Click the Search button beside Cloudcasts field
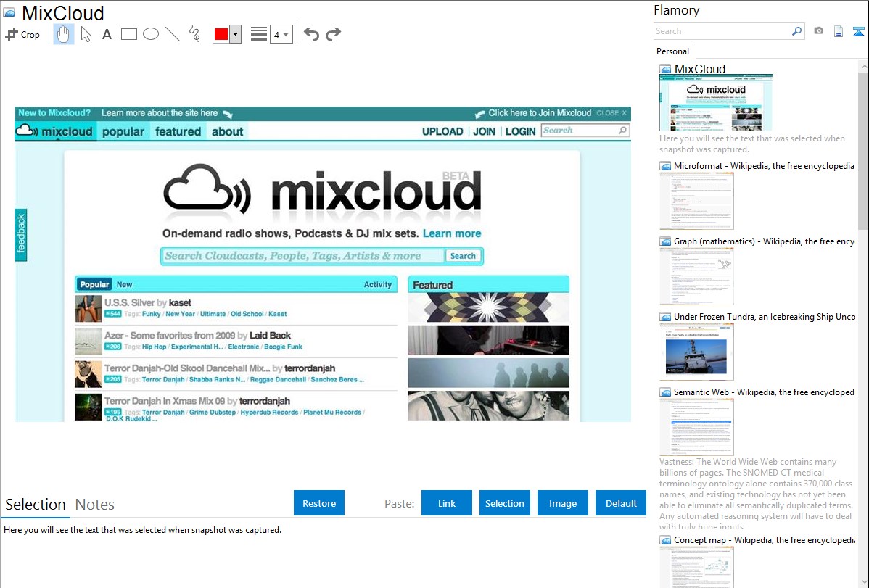The width and height of the screenshot is (869, 588). pyautogui.click(x=463, y=256)
